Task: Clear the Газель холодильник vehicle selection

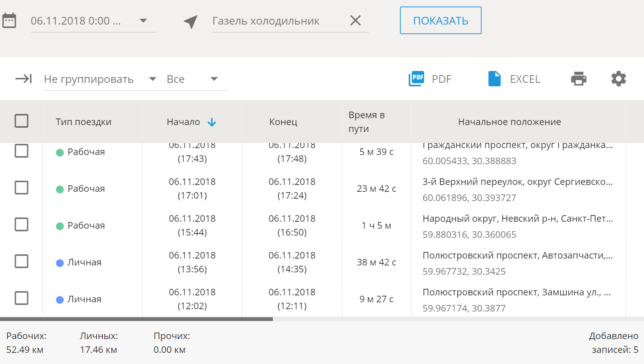Action: pyautogui.click(x=355, y=20)
